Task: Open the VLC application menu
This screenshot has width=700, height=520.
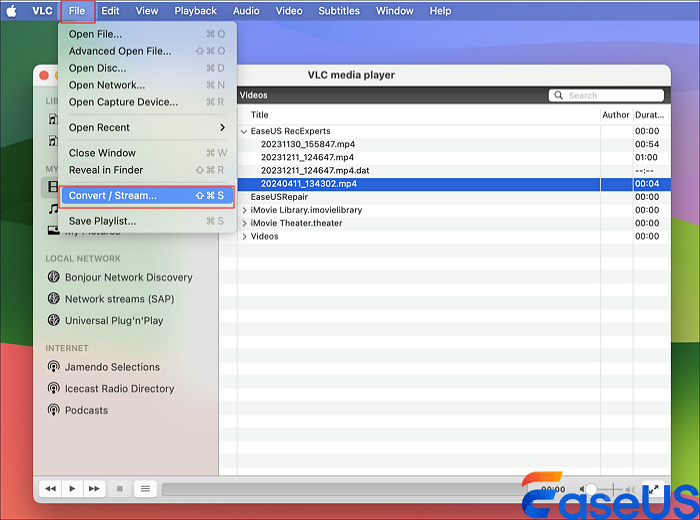Action: [42, 11]
